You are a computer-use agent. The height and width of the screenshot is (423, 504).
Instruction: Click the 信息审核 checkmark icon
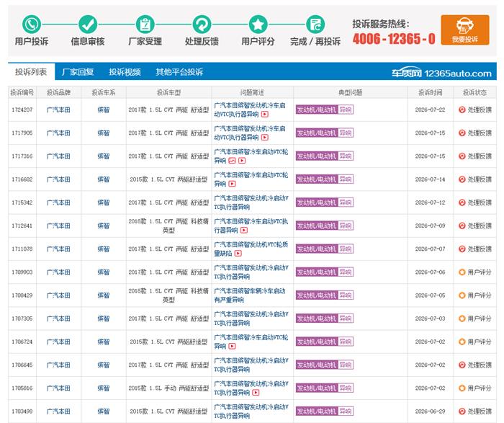pyautogui.click(x=88, y=25)
